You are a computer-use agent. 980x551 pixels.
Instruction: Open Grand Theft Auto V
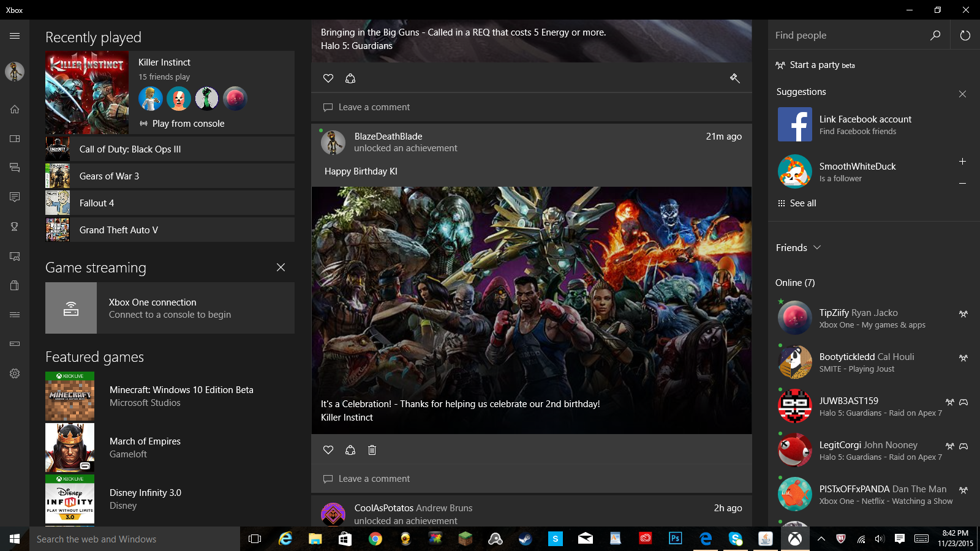(x=170, y=230)
